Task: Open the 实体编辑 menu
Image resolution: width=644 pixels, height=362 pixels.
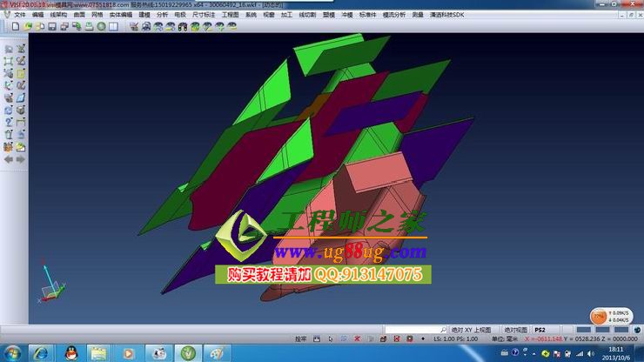Action: 121,15
